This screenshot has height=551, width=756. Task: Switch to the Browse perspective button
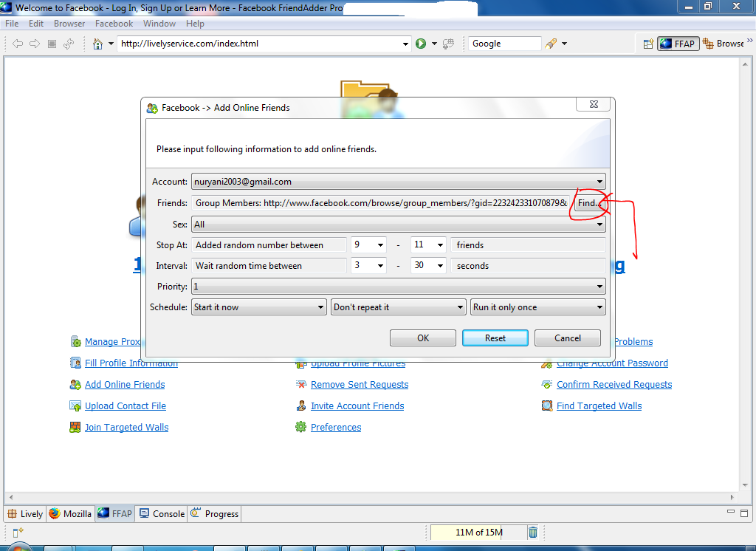point(724,44)
